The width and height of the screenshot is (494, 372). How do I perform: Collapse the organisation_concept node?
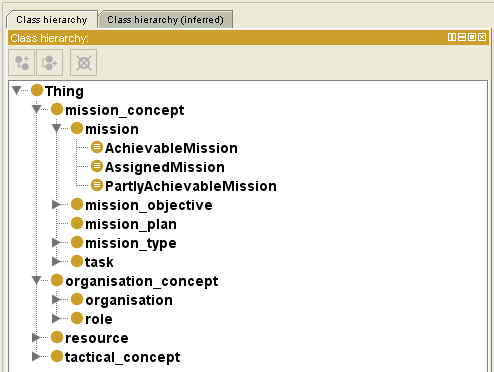click(37, 280)
